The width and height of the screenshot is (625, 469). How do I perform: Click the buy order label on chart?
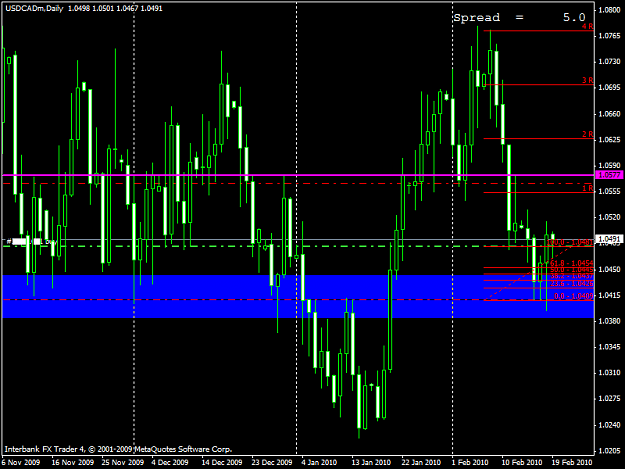(32, 241)
